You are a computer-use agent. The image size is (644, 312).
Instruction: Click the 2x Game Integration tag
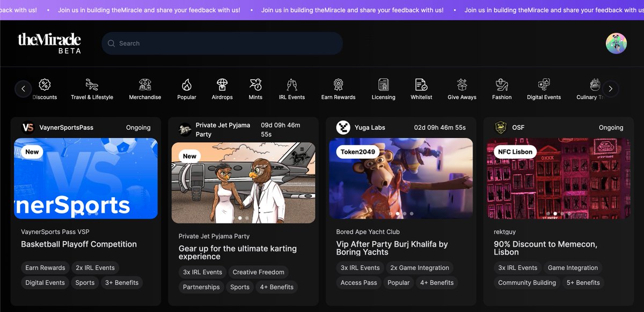pos(420,268)
